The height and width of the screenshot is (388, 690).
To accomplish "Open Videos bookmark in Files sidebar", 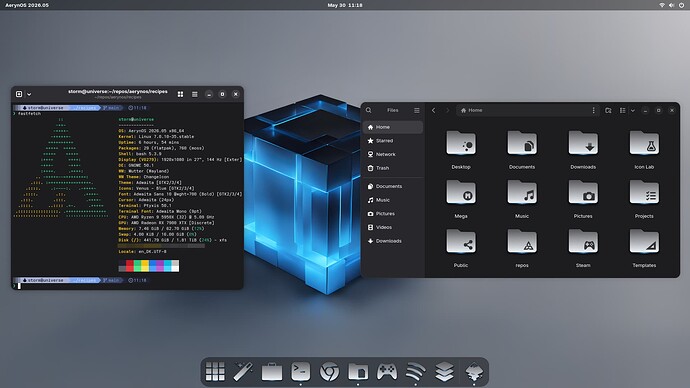I will coord(393,227).
